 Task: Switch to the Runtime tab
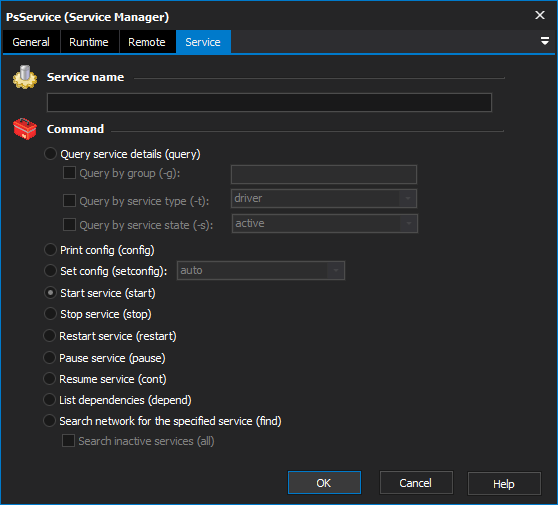[89, 42]
